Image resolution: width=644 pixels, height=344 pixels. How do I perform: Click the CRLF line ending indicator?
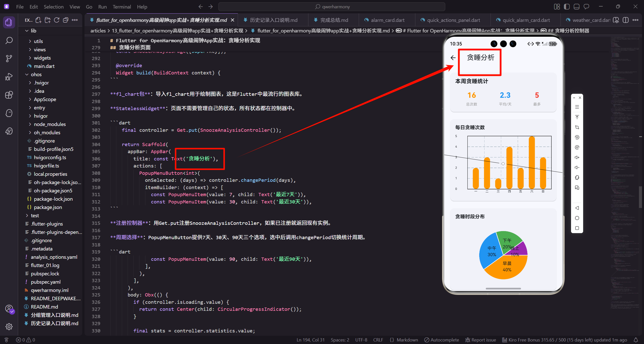(378, 340)
